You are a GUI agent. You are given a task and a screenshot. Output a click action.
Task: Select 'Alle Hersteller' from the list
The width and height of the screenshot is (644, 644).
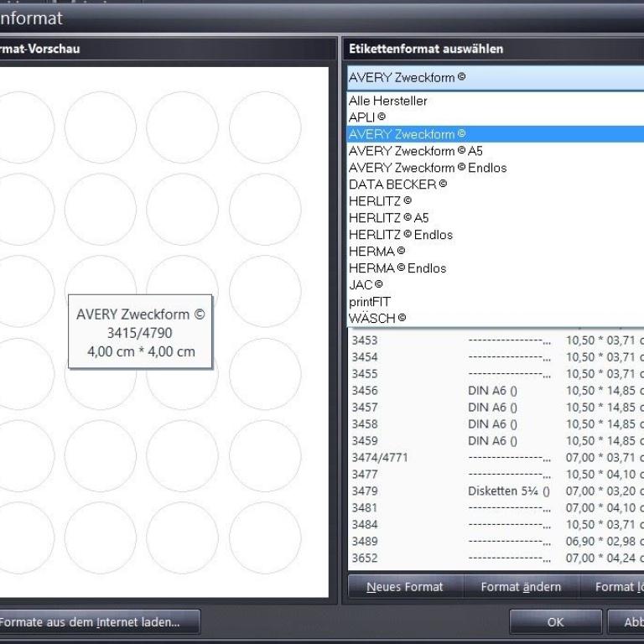pos(388,101)
